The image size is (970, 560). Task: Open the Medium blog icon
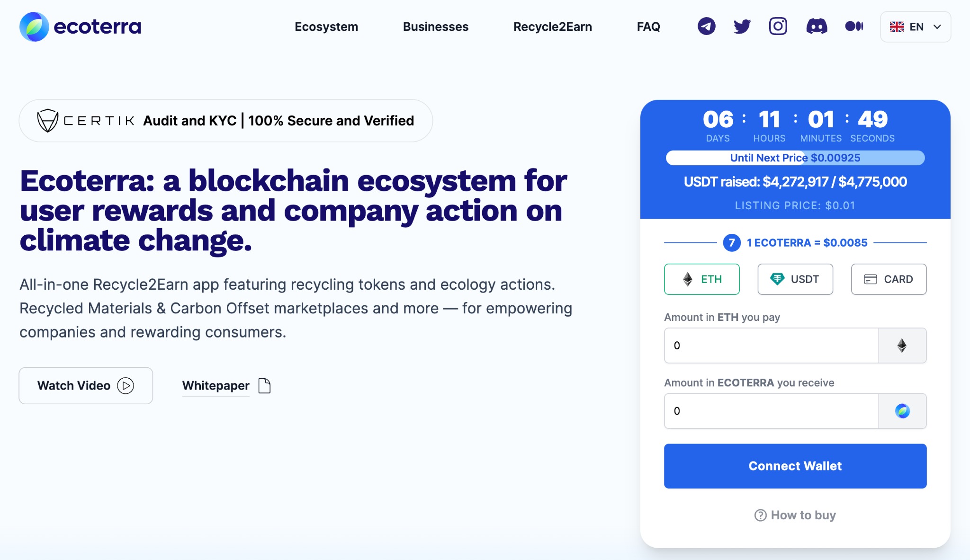point(854,27)
